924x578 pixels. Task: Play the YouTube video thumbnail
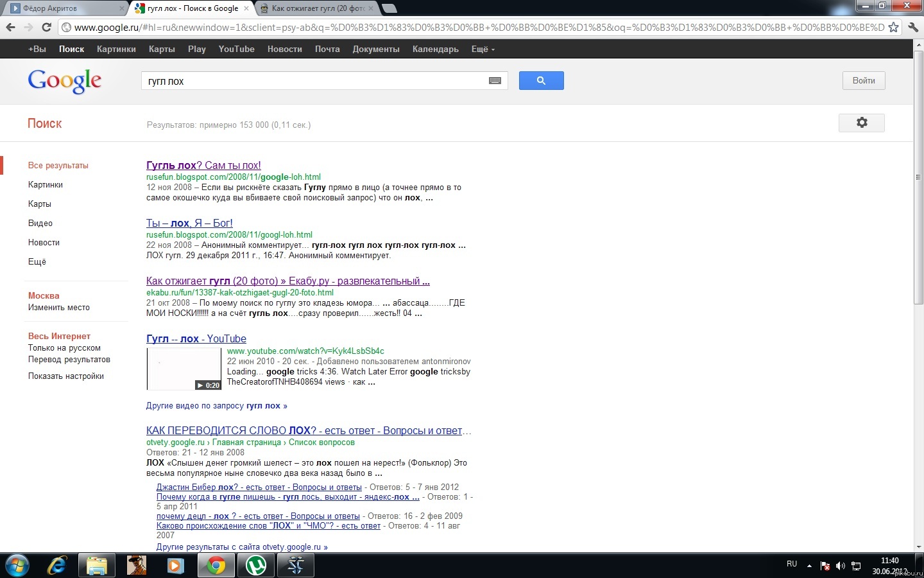pyautogui.click(x=184, y=369)
